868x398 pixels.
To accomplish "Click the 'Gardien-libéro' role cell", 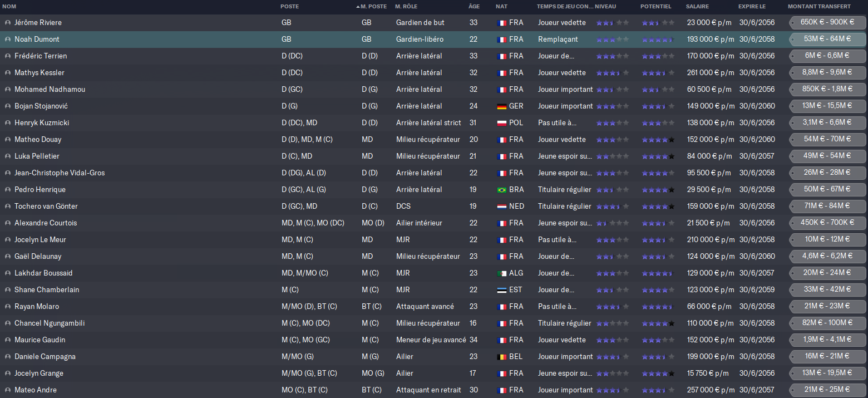I will [420, 40].
